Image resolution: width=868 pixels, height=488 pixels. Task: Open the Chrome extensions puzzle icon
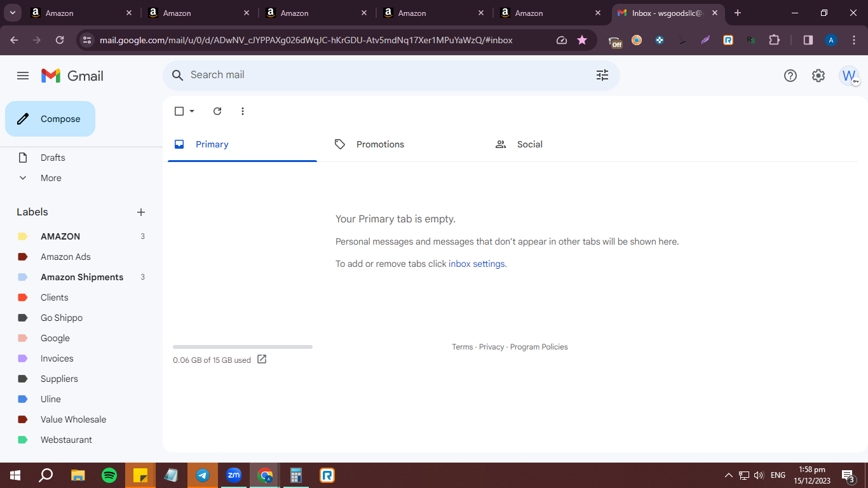pyautogui.click(x=774, y=40)
